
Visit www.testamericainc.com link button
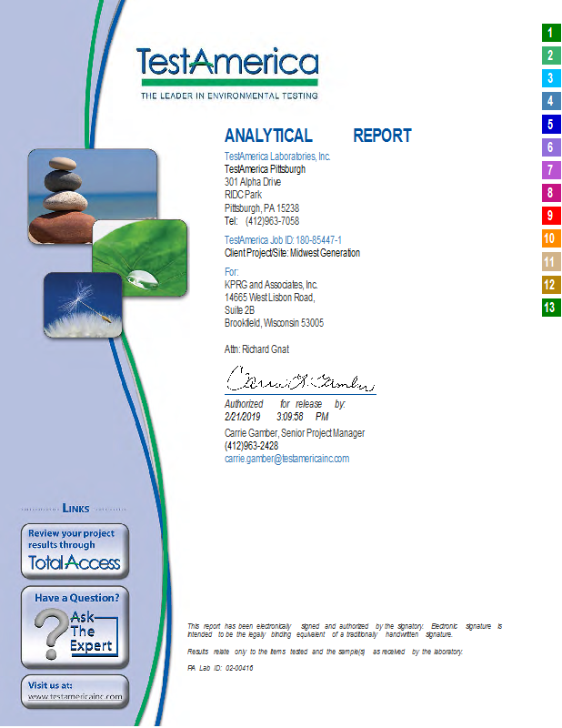(x=75, y=692)
